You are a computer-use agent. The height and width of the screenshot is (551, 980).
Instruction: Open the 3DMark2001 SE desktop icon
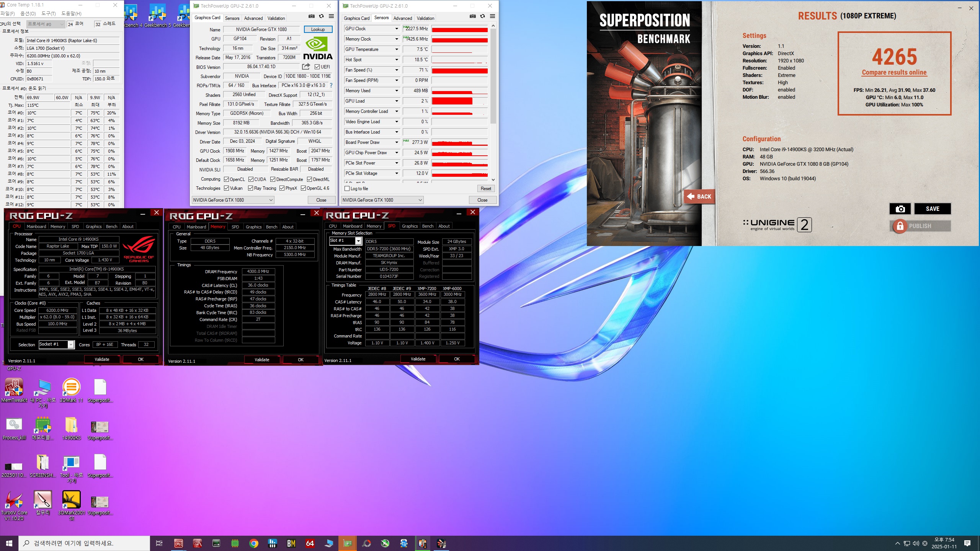(72, 506)
